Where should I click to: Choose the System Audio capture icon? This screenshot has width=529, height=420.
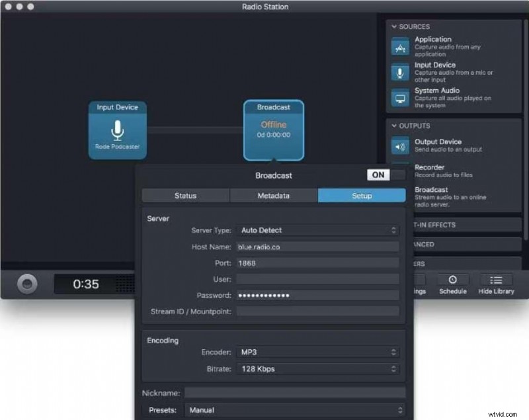click(x=399, y=96)
